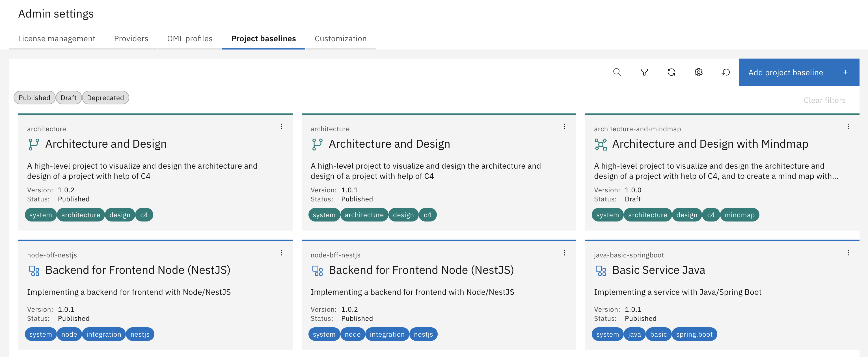Click the spring.boot tag on Basic Service Java
Viewport: 868px width, 357px height.
(694, 334)
